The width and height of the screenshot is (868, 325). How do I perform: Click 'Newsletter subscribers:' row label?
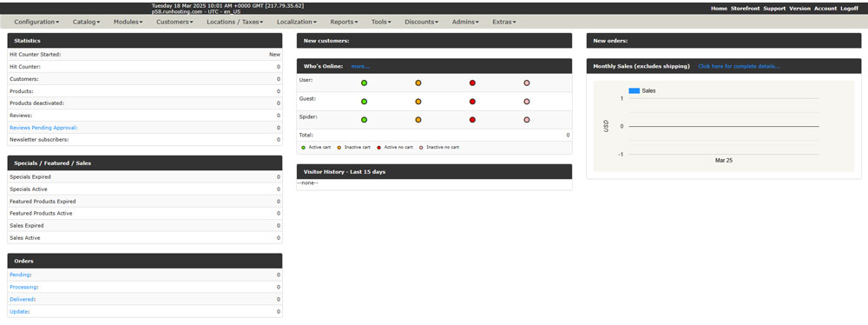(x=39, y=140)
